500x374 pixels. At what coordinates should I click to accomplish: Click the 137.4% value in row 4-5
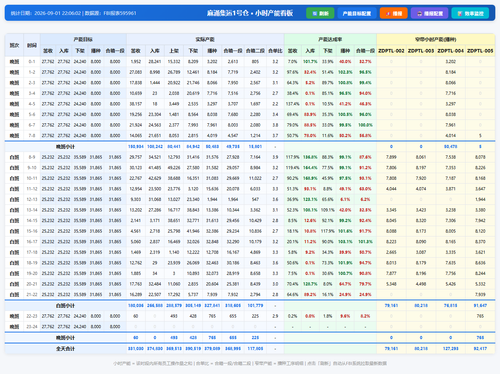click(292, 104)
